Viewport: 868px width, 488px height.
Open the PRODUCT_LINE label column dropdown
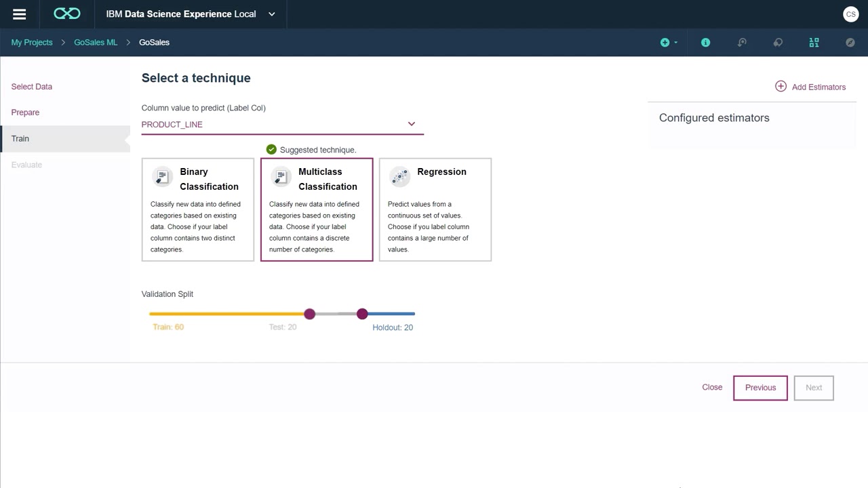pyautogui.click(x=283, y=124)
